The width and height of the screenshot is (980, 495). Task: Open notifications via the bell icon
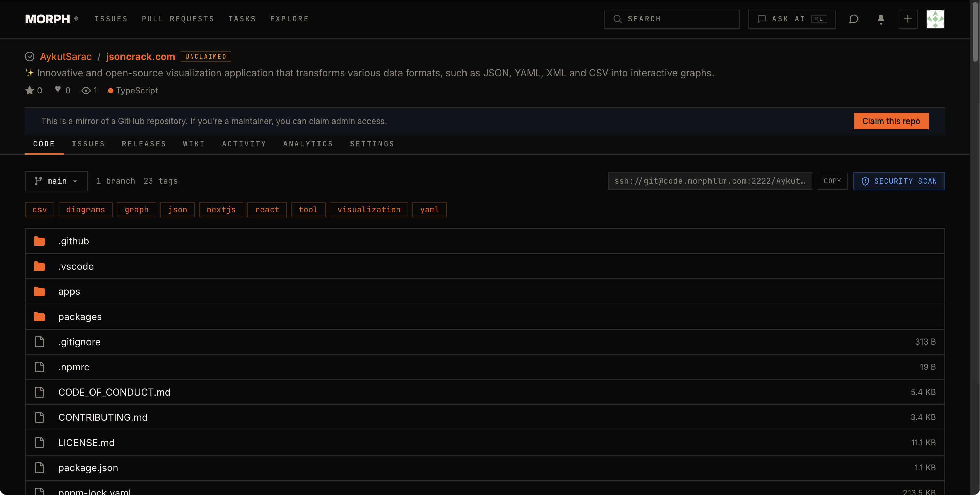click(881, 19)
